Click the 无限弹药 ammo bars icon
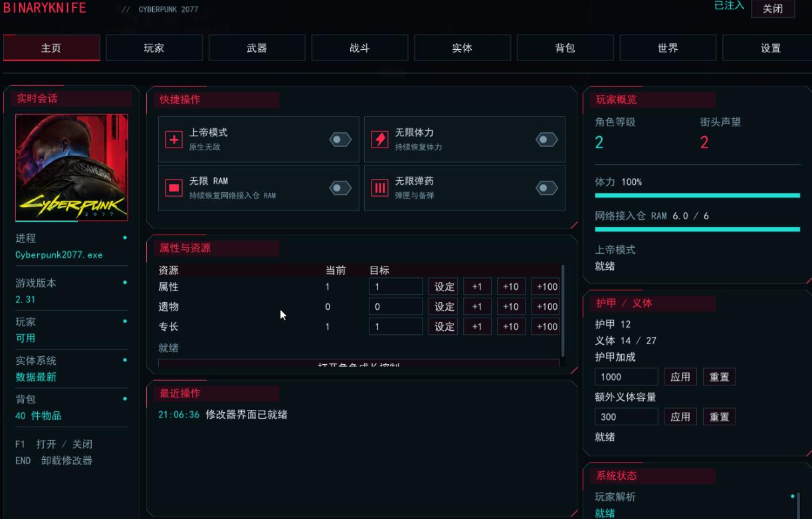 pyautogui.click(x=380, y=188)
